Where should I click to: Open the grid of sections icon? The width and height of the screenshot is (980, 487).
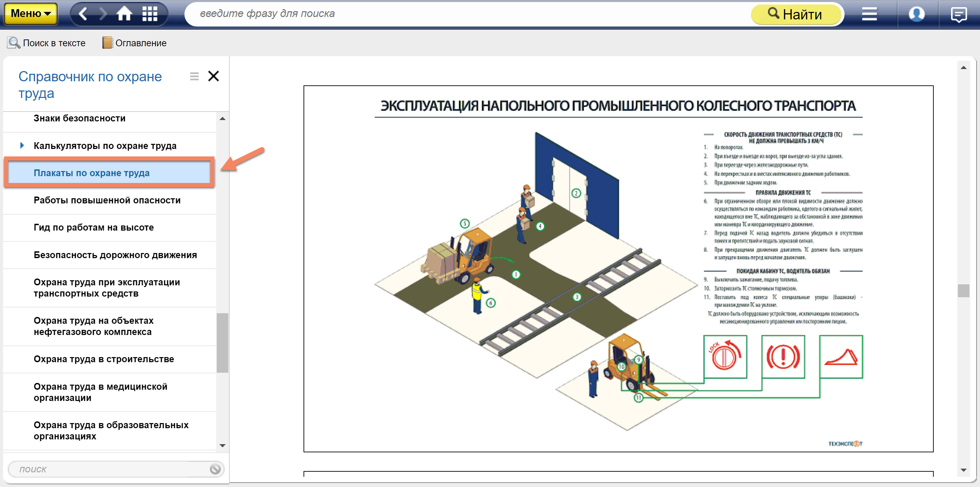[x=149, y=14]
